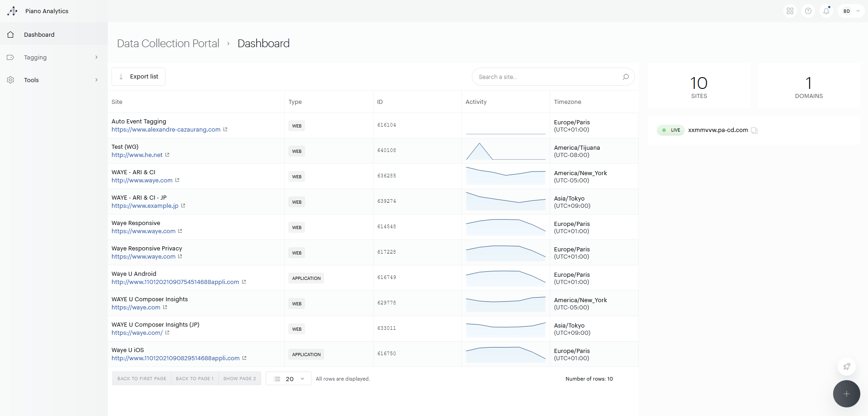Click the search magnifier icon
Screen dimensions: 868x416
pyautogui.click(x=626, y=77)
